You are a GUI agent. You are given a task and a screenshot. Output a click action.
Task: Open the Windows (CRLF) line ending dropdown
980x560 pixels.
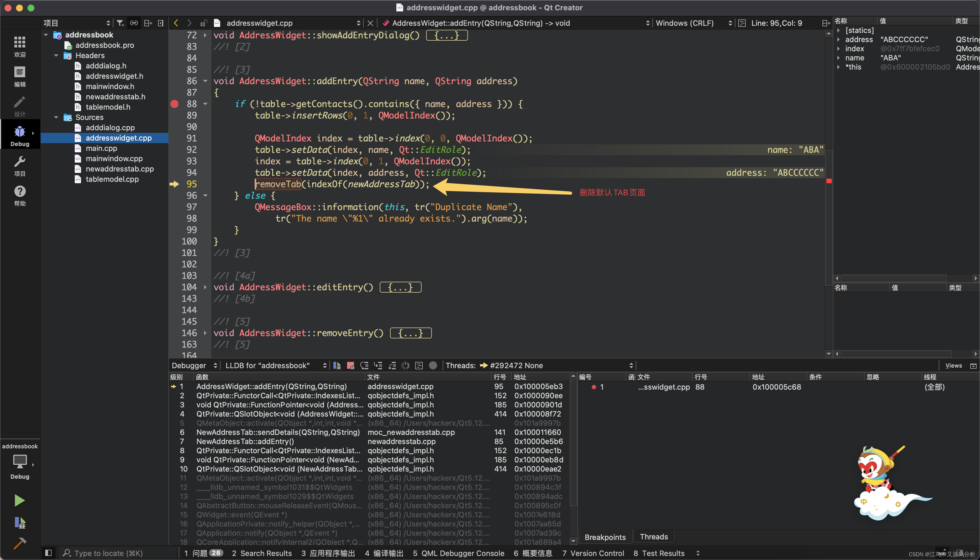coord(693,23)
